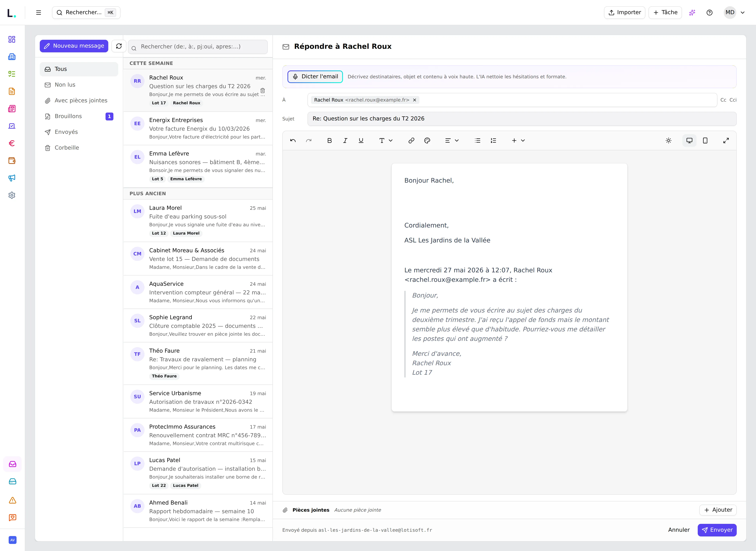This screenshot has width=756, height=551.
Task: Click the global Rechercher search box
Action: [x=86, y=12]
